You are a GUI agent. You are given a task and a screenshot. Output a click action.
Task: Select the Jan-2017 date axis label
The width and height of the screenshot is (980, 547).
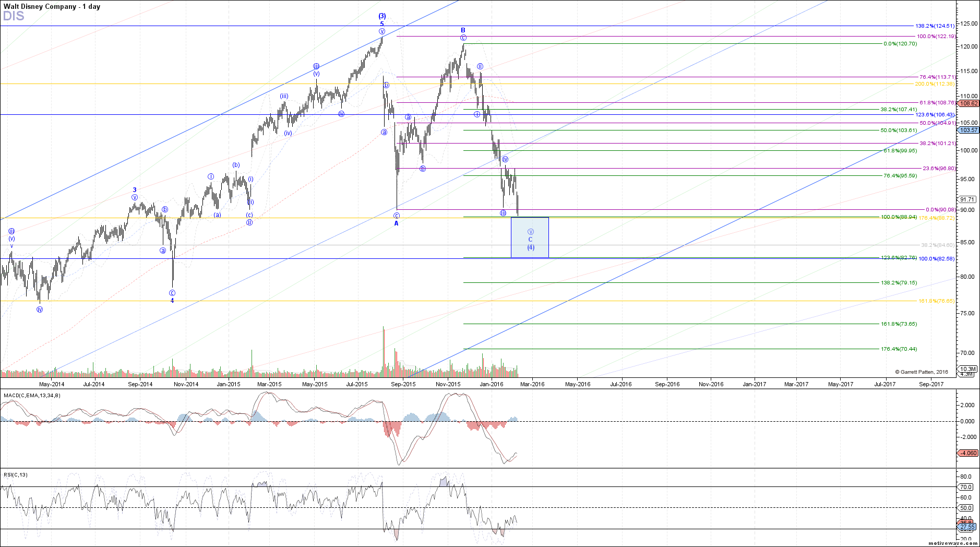pos(755,384)
